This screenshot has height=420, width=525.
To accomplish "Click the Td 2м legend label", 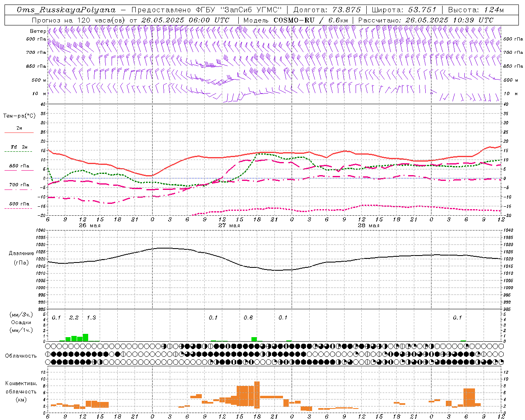I will [x=19, y=147].
